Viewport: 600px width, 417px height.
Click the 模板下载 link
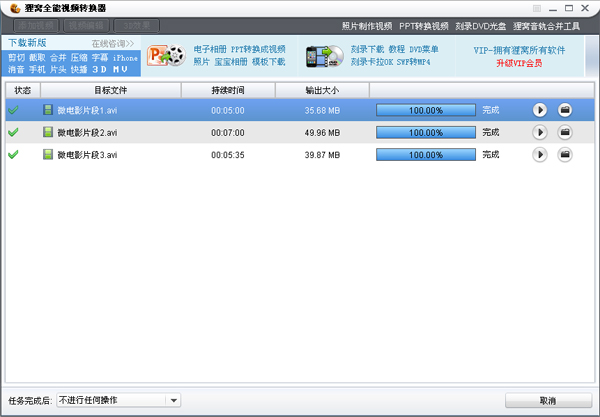(x=269, y=62)
